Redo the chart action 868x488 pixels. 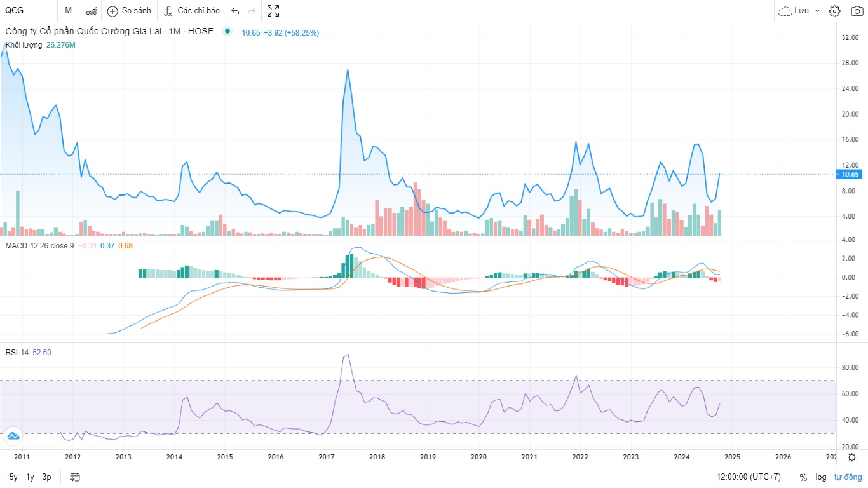click(252, 11)
